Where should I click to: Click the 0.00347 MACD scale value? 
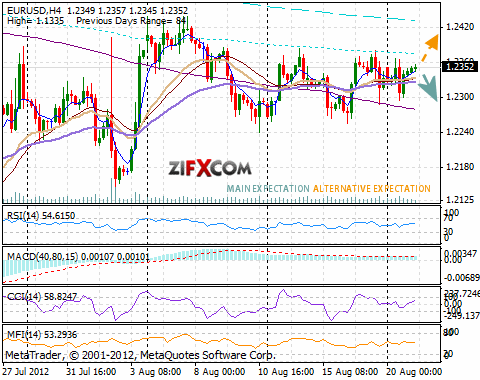coord(461,254)
